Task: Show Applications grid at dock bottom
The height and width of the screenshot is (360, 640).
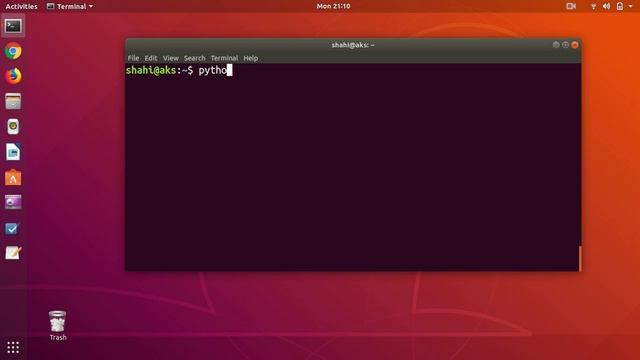Action: 13,347
